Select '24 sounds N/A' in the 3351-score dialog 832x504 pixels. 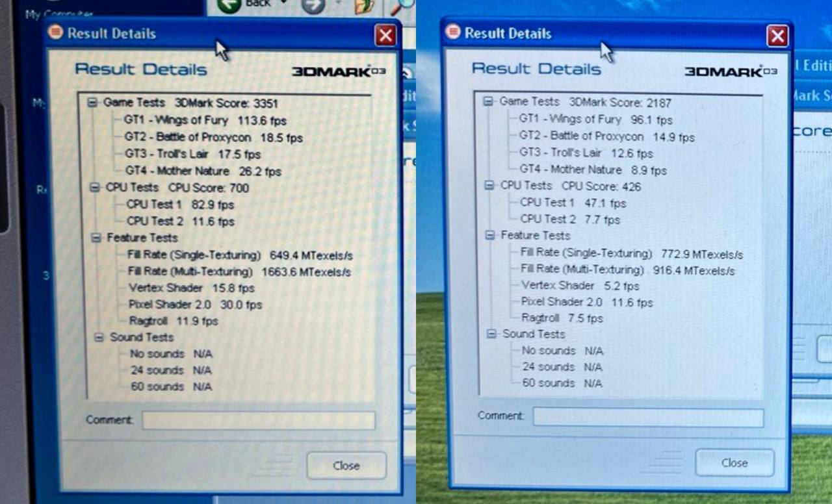[x=172, y=370]
